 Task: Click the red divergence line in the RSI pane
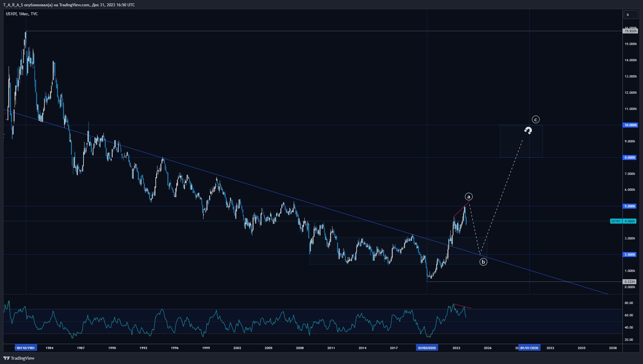click(x=462, y=306)
